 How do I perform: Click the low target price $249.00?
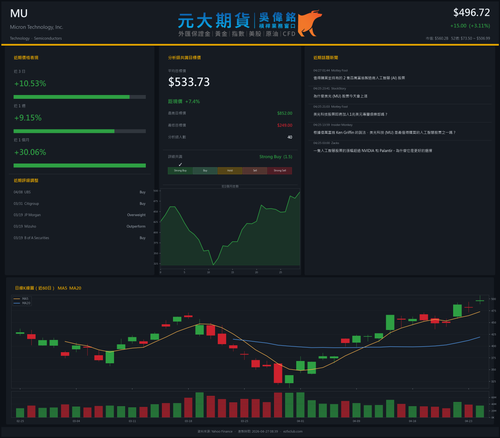coord(285,125)
